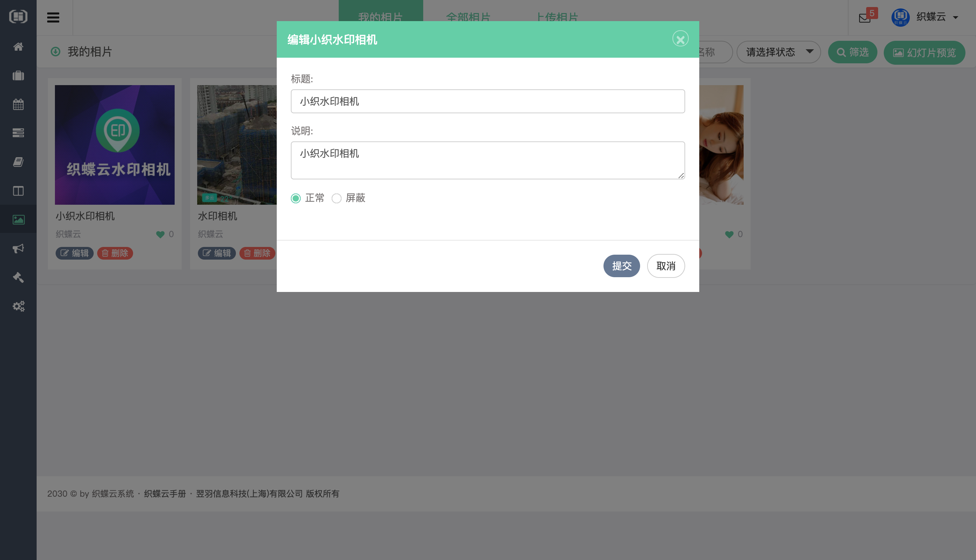Open the mail notifications envelope icon
The height and width of the screenshot is (560, 976).
pos(865,18)
